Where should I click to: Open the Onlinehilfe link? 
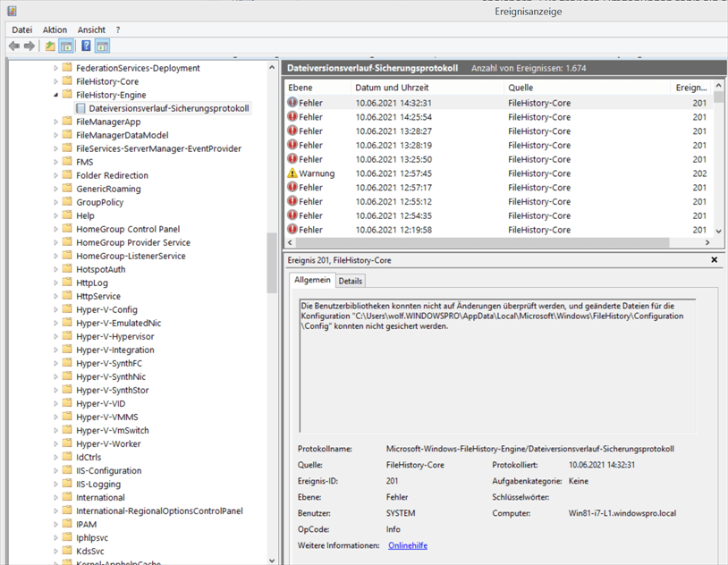(x=408, y=545)
